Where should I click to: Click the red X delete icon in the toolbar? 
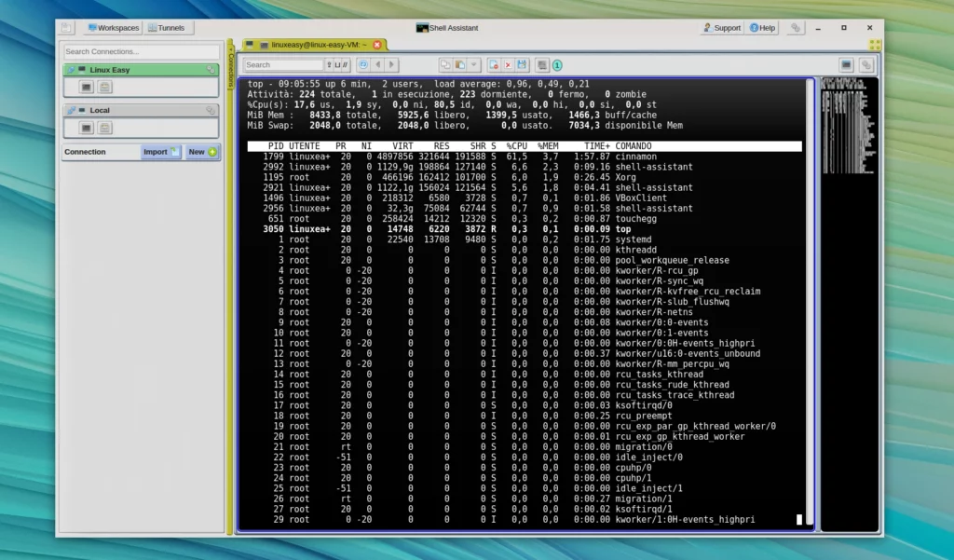click(x=508, y=63)
